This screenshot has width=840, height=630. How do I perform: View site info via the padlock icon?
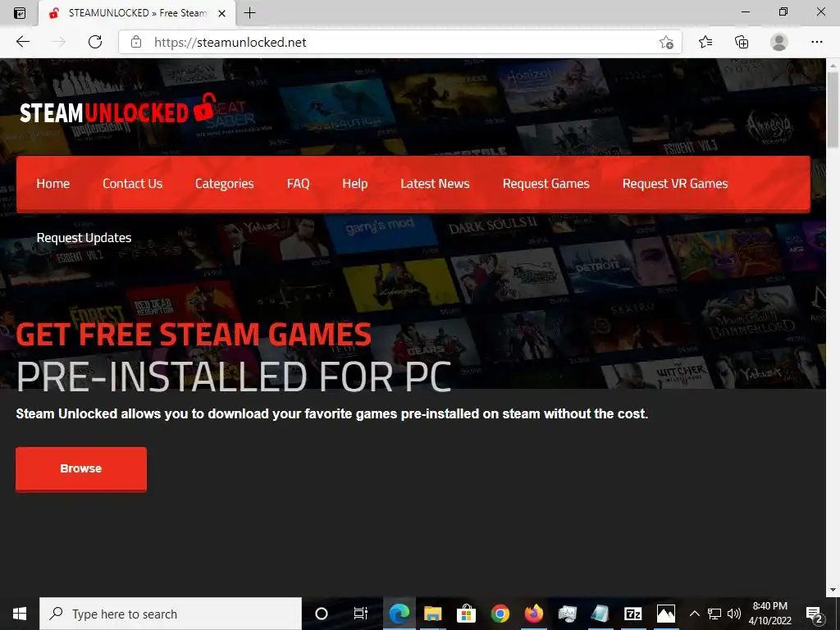coord(136,42)
